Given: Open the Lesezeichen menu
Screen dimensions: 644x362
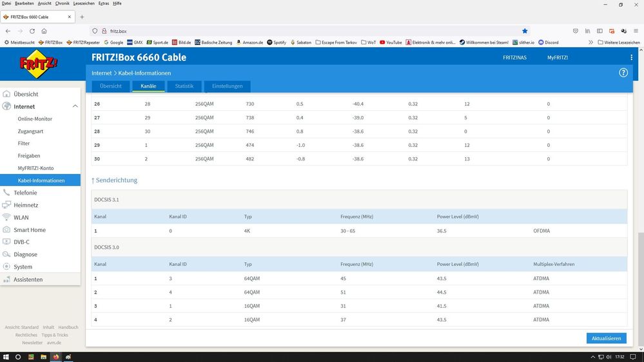Looking at the screenshot, I should coord(83,3).
